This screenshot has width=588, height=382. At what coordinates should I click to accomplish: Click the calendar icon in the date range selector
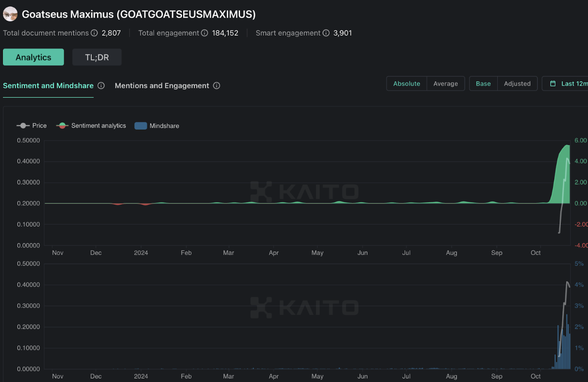(x=553, y=84)
